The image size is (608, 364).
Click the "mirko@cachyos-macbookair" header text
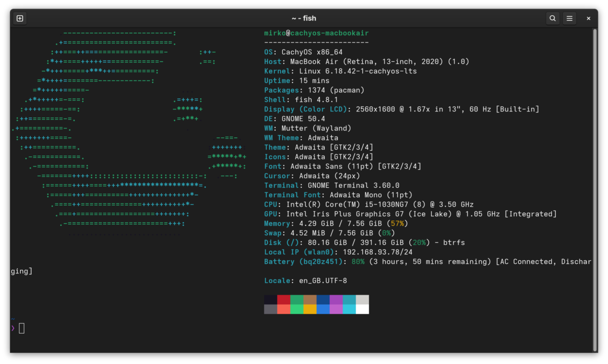click(x=317, y=33)
